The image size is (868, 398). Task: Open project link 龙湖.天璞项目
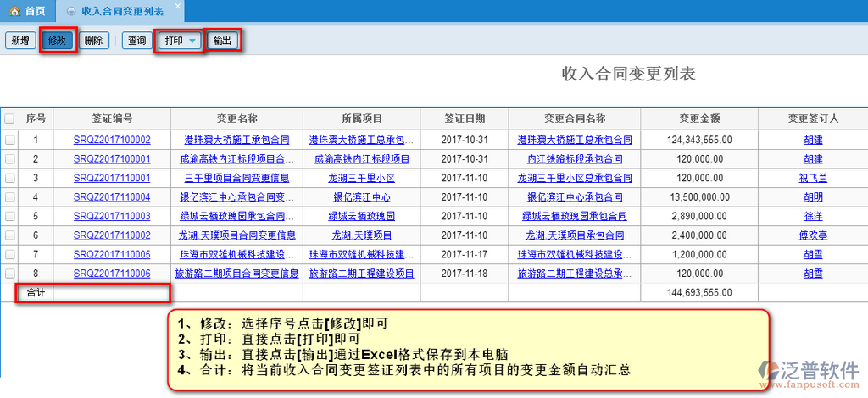tap(361, 235)
